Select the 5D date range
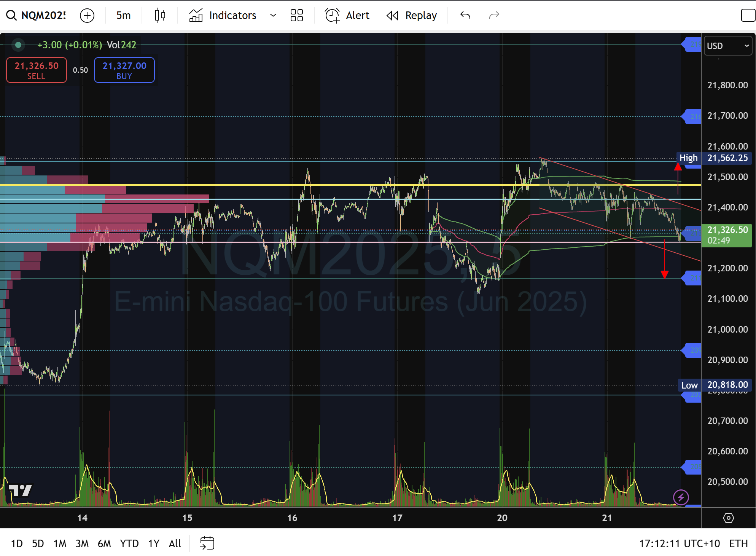Viewport: 756px width, 556px height. 38,543
